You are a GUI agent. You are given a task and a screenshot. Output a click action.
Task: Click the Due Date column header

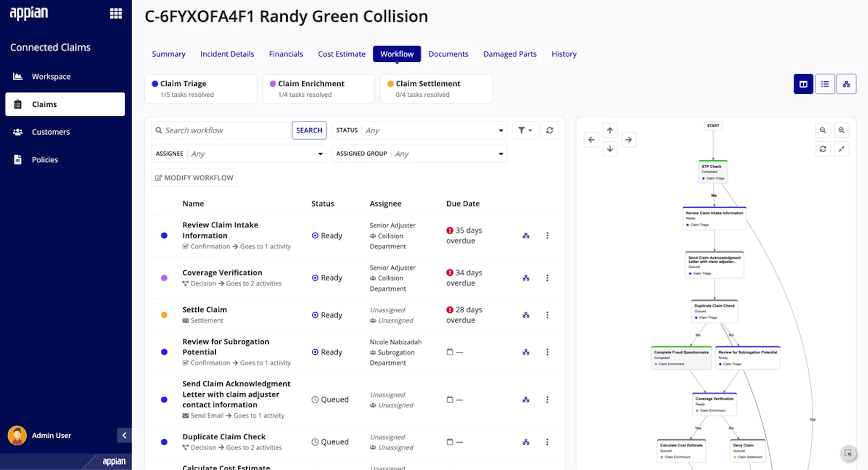(463, 203)
